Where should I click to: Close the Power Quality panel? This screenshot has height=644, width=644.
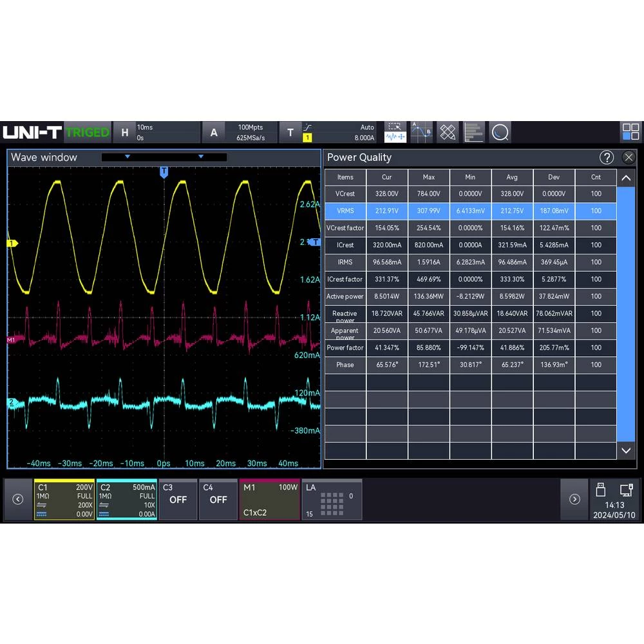(629, 157)
